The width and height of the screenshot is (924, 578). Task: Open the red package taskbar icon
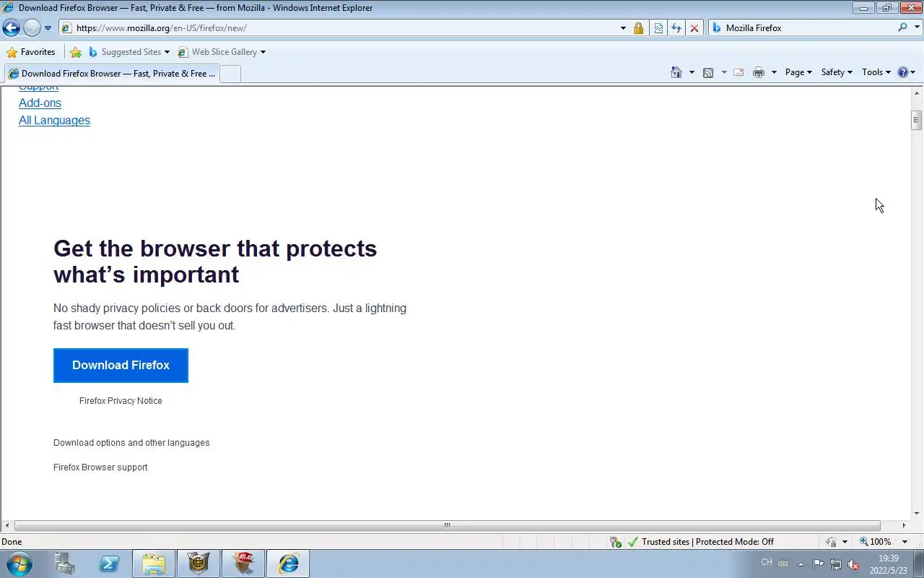(243, 564)
